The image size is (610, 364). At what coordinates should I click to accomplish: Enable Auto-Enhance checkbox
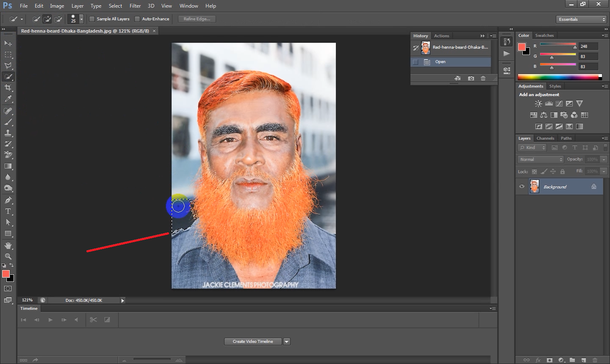pyautogui.click(x=137, y=19)
